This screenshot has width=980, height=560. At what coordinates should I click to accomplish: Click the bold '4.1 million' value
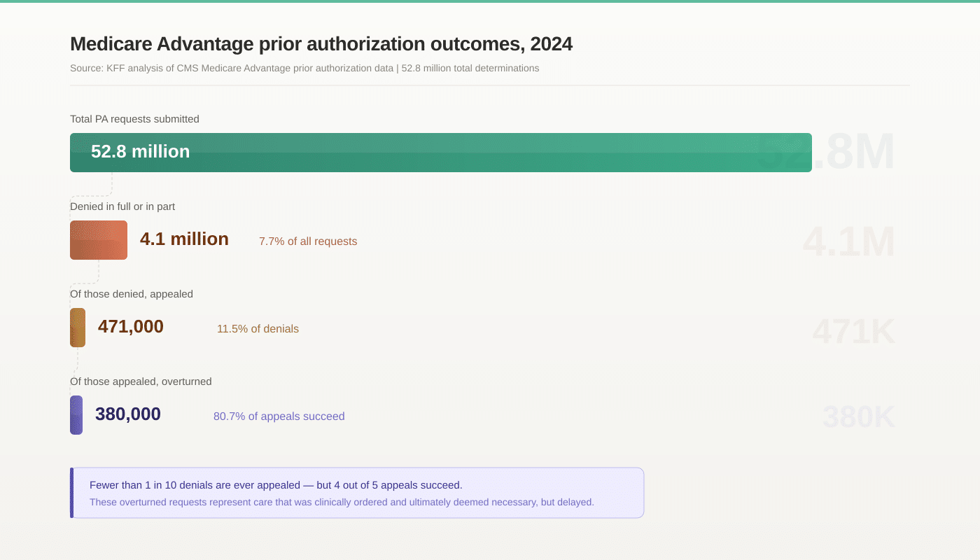184,239
